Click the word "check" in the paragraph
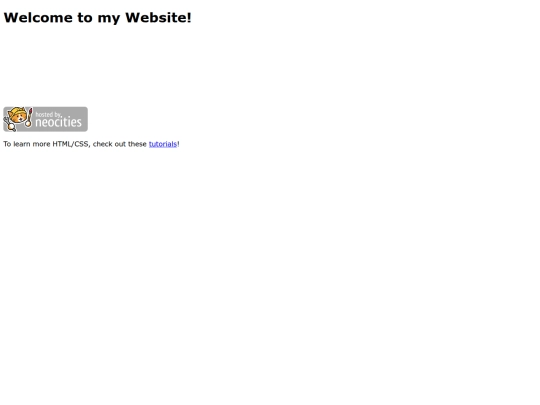 103,144
